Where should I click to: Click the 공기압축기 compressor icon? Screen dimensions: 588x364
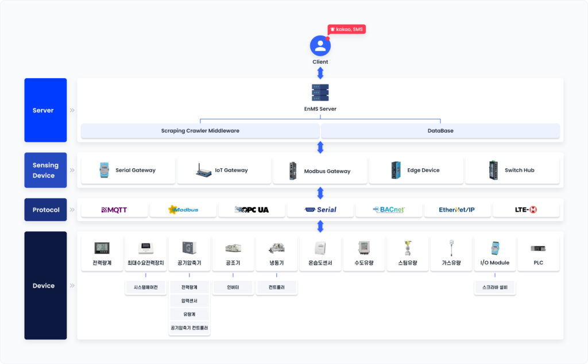point(189,248)
